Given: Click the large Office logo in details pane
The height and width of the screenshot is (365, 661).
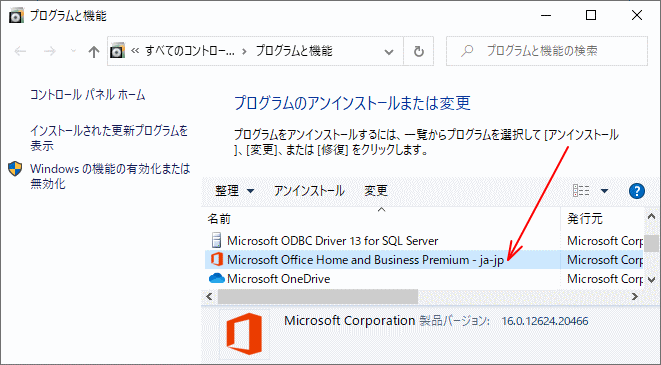Looking at the screenshot, I should pos(244,335).
